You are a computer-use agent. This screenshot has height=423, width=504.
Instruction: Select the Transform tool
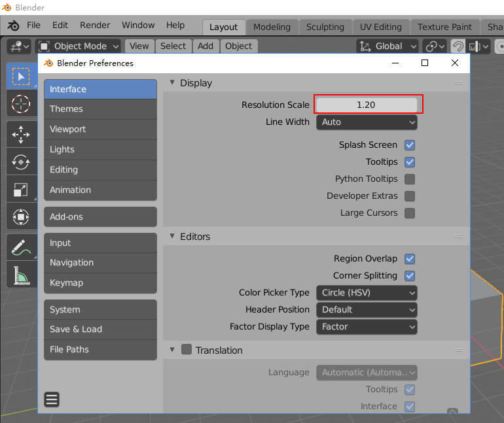[x=21, y=216]
